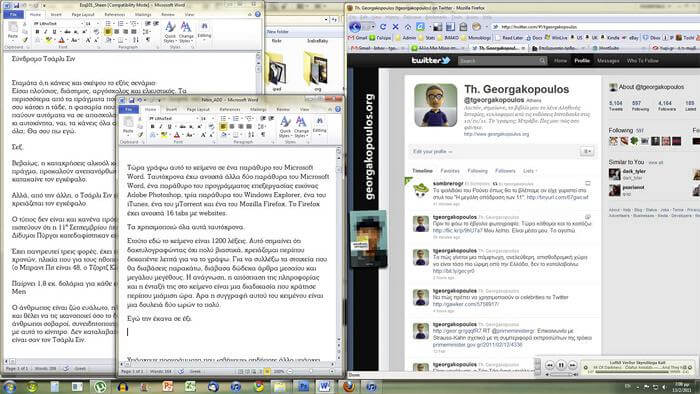Click Quick Styles in the front Word window
The height and width of the screenshot is (394, 700).
(285, 127)
